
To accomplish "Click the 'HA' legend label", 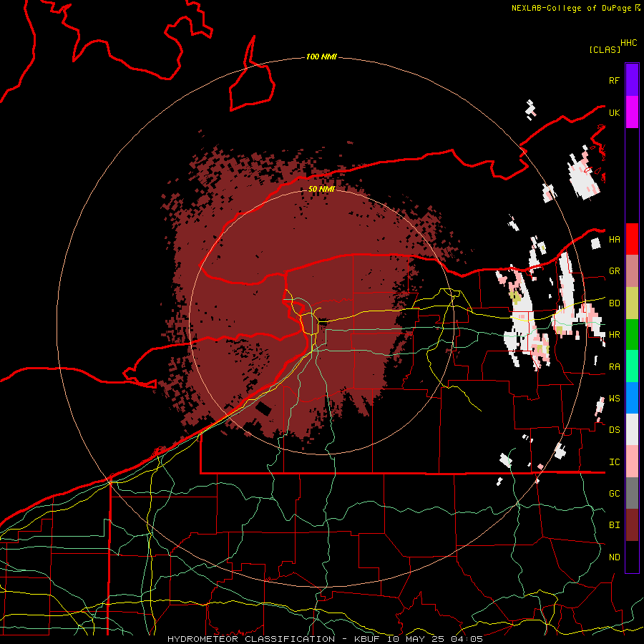I will (614, 240).
